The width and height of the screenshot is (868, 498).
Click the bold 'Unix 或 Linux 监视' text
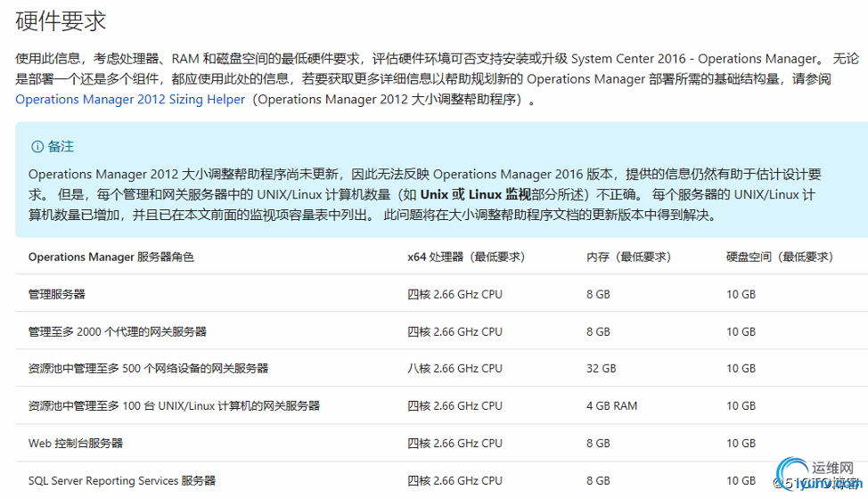click(476, 195)
